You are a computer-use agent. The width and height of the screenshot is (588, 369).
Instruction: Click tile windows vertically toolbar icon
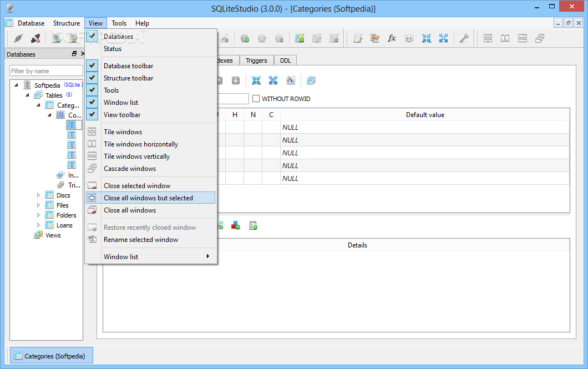(523, 38)
